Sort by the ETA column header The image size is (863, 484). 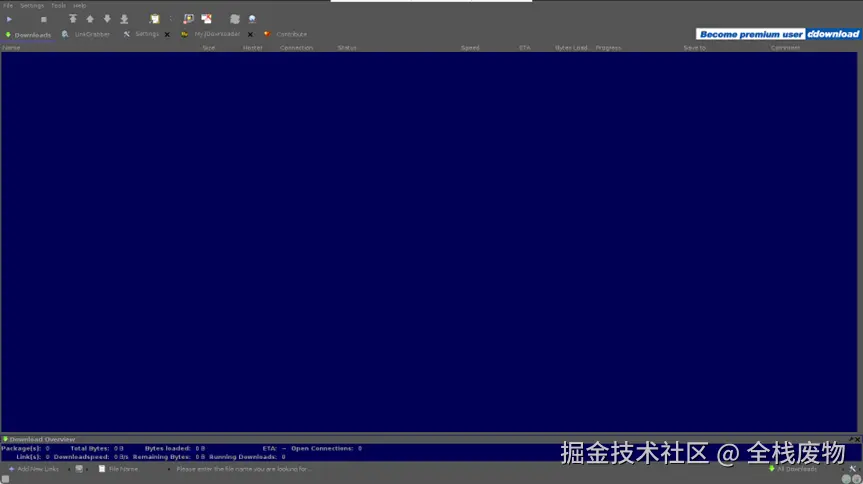(x=525, y=48)
